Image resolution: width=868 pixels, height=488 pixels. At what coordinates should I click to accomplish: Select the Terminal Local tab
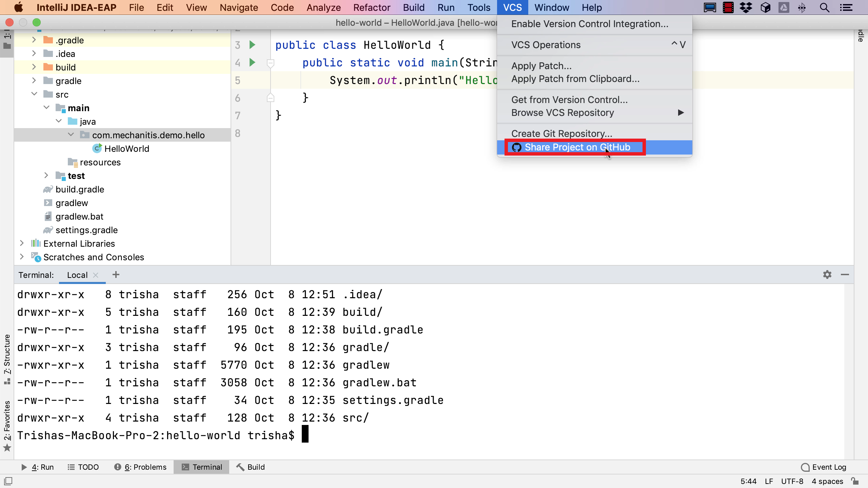click(x=78, y=275)
